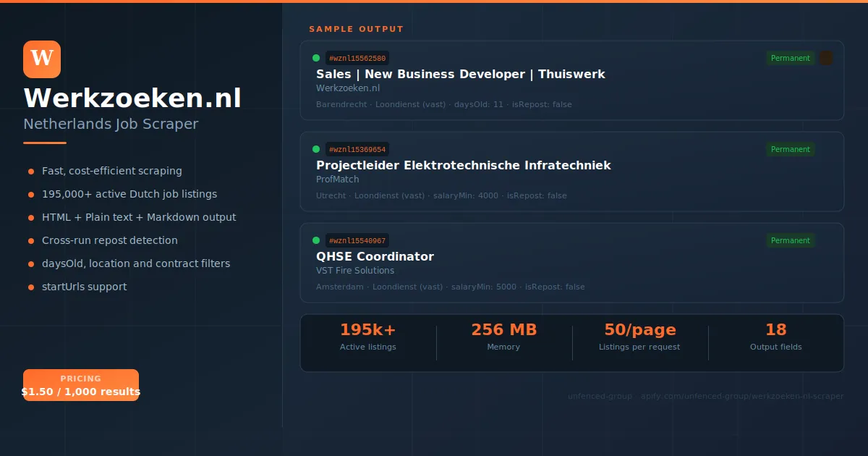Image resolution: width=868 pixels, height=456 pixels.
Task: Select the QHSE Coordinator job card
Action: [572, 263]
